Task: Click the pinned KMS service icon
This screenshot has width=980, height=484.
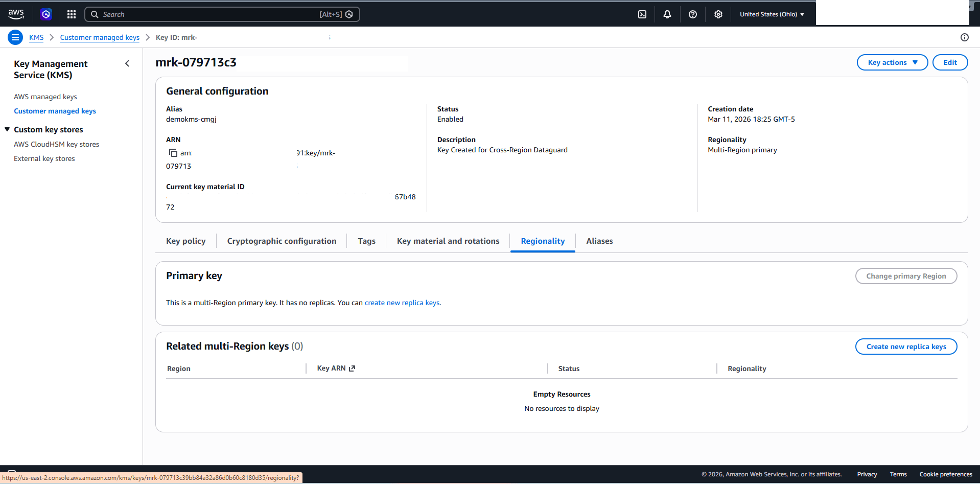Action: (x=45, y=14)
